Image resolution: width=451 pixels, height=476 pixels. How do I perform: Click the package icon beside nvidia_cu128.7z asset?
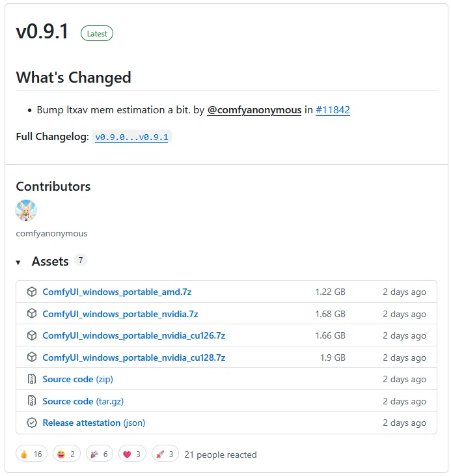pyautogui.click(x=32, y=357)
